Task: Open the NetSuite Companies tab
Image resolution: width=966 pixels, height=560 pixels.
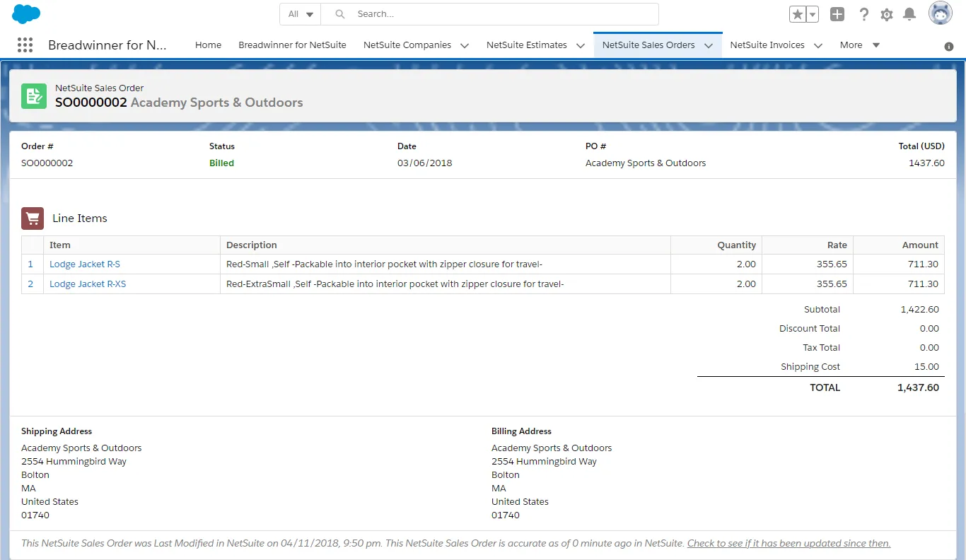Action: coord(407,45)
